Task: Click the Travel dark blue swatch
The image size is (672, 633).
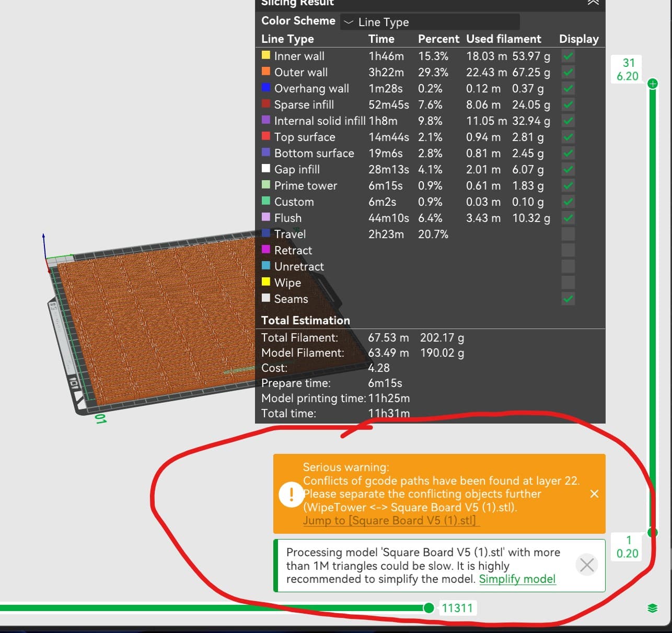Action: 266,233
